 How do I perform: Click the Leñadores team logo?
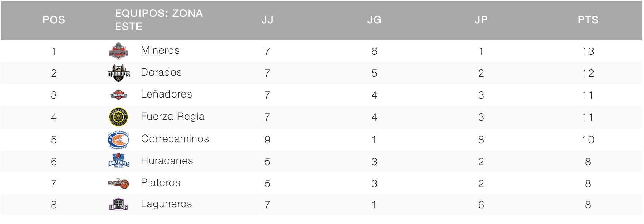pos(119,95)
